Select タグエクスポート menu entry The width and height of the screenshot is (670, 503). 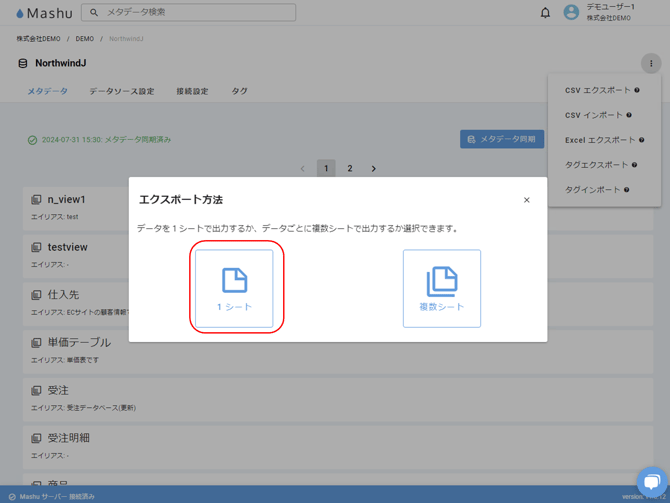(596, 165)
